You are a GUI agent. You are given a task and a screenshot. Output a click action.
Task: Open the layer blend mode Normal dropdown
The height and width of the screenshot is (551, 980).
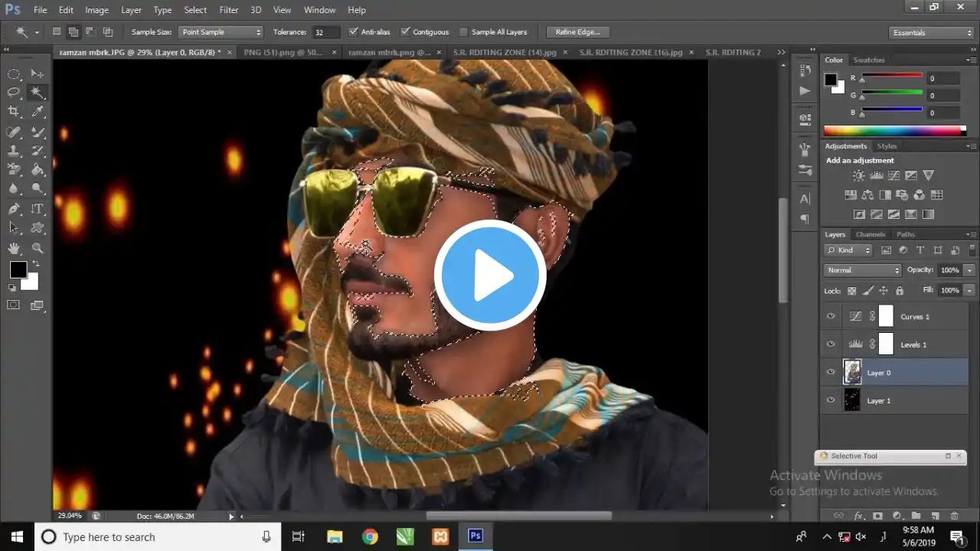pos(863,270)
